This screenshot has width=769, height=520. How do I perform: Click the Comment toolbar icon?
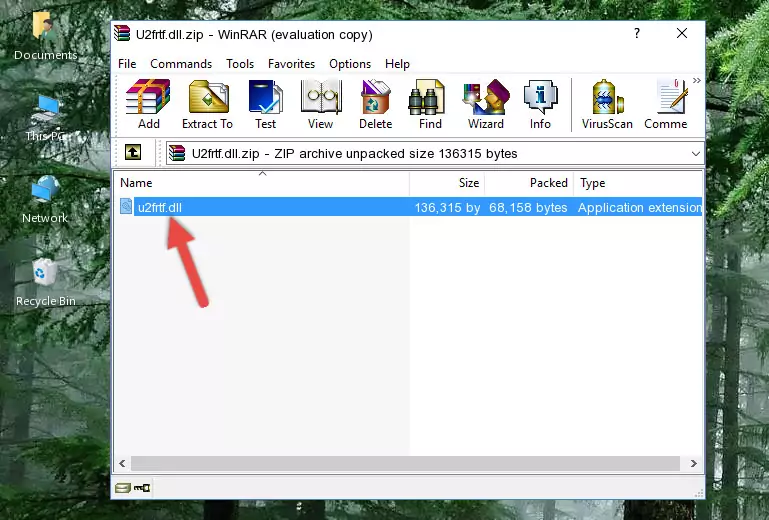tap(666, 104)
